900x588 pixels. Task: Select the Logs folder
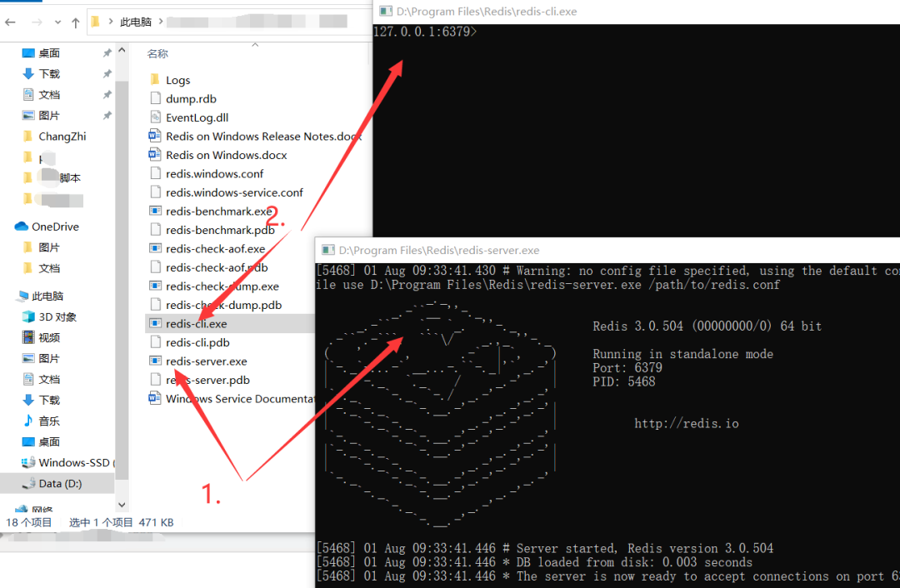coord(178,80)
